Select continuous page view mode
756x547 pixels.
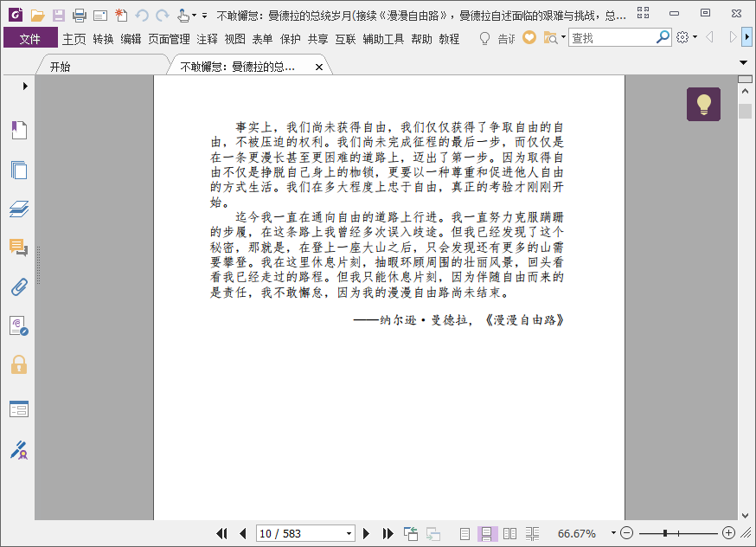tap(487, 533)
